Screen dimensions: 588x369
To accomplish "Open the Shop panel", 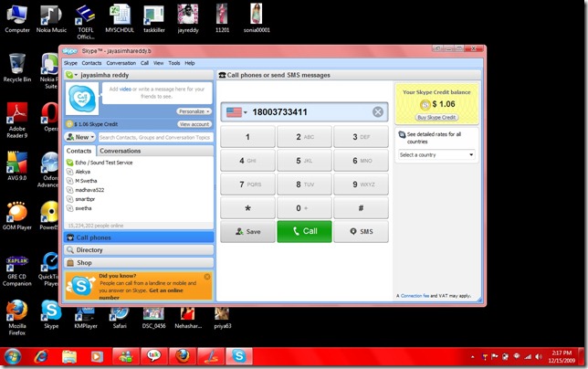I will [x=139, y=262].
